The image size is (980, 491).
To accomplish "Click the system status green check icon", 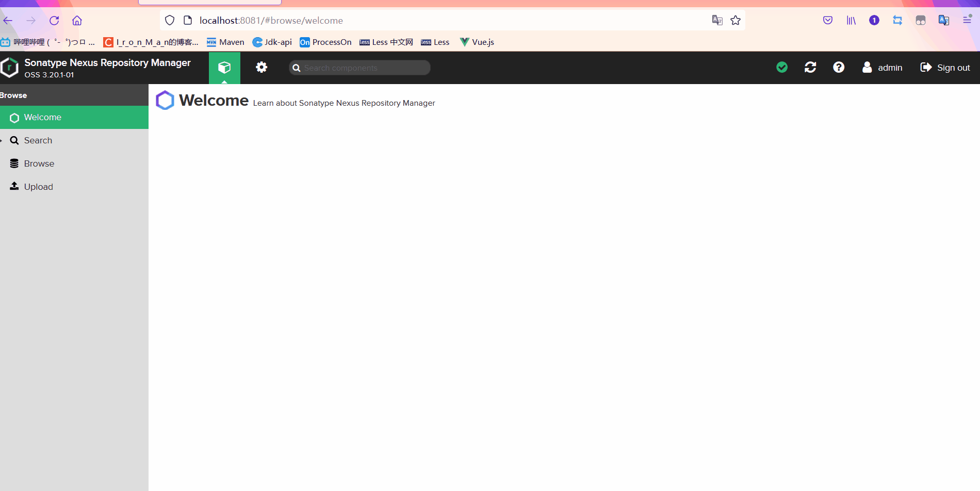I will [x=782, y=67].
